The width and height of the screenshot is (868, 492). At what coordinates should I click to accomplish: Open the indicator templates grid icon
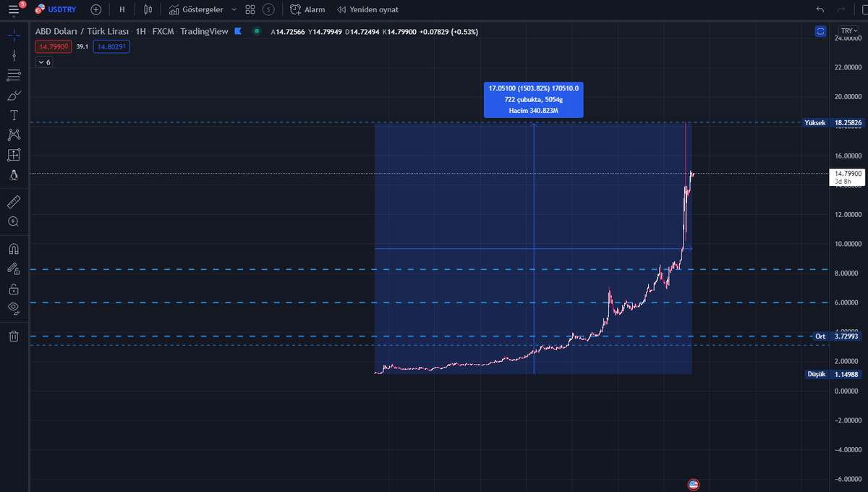250,9
